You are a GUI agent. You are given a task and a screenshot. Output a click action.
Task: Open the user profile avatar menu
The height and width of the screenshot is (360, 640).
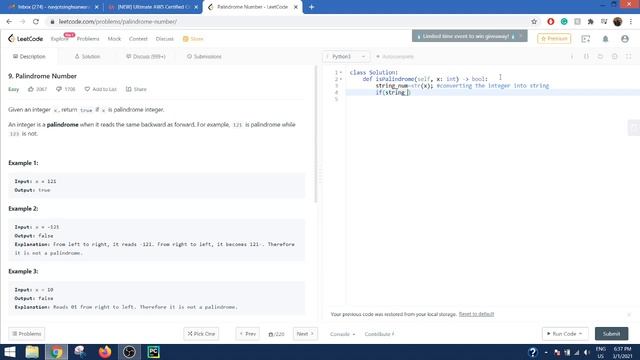(625, 39)
